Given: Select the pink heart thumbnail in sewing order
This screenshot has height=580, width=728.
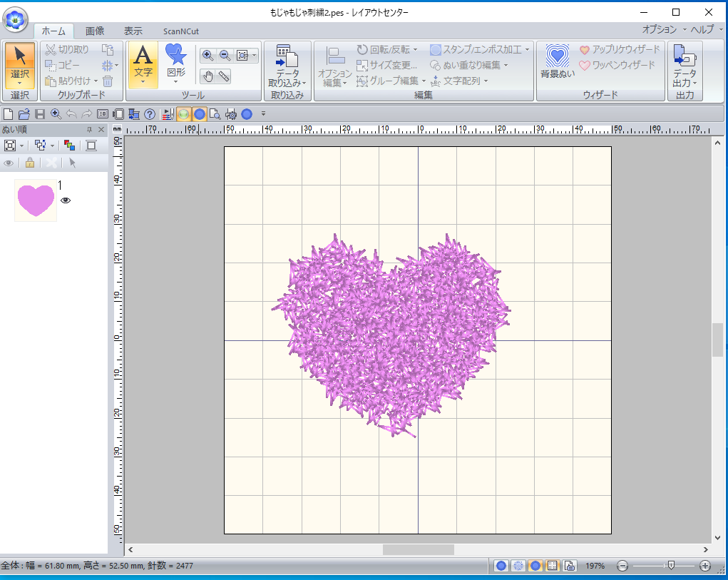Looking at the screenshot, I should pyautogui.click(x=36, y=200).
